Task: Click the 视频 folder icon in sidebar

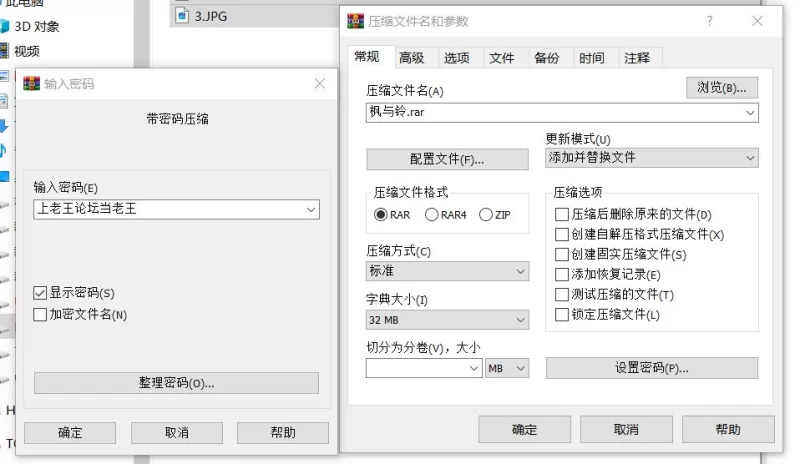Action: [x=5, y=51]
